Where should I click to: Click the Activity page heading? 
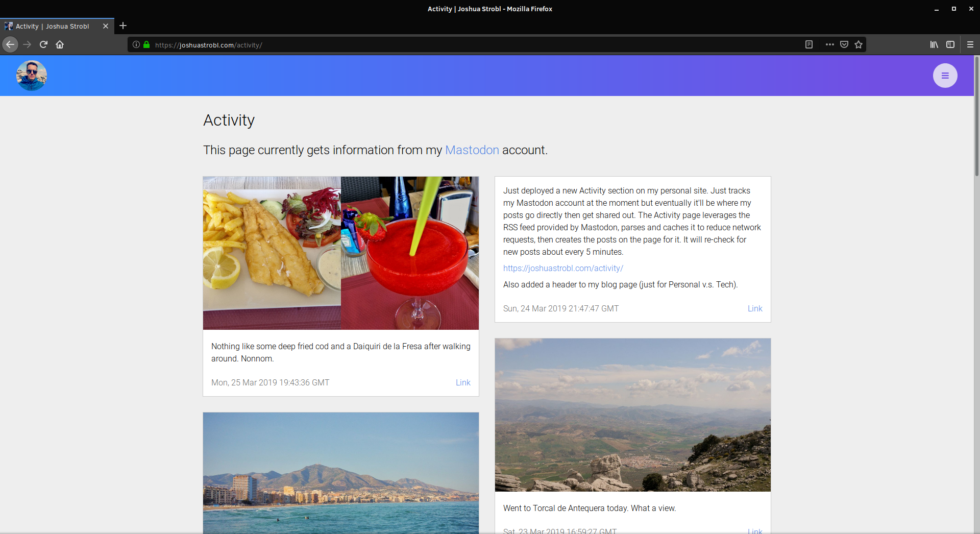tap(229, 120)
